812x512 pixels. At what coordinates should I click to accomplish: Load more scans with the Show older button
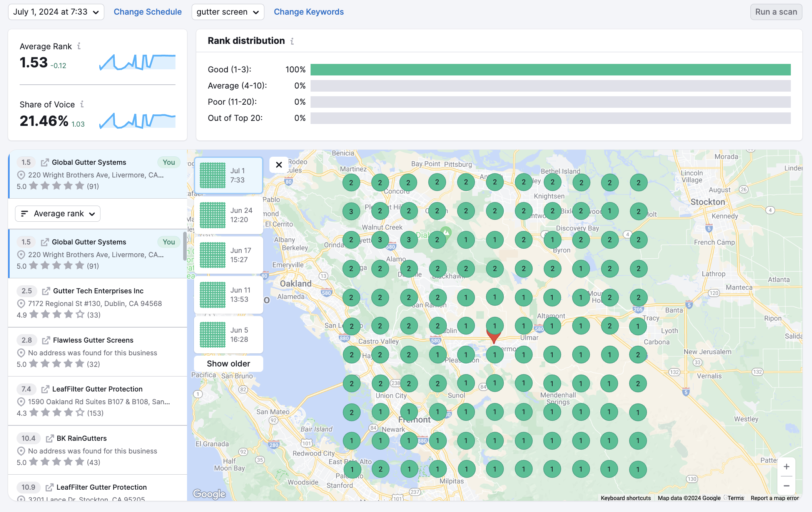(229, 364)
